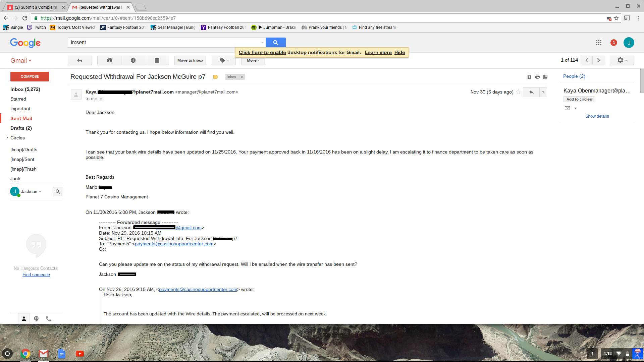Click the Back to Sent Mail arrow button

[x=79, y=60]
